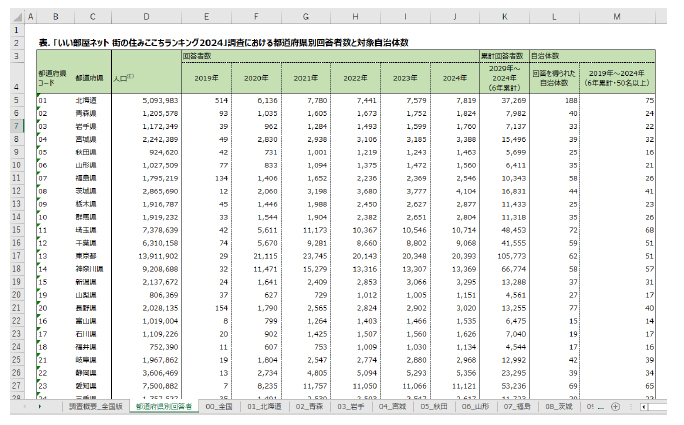Switch to 調査概要_全国版 sheet tab
This screenshot has width=684, height=425.
[94, 407]
